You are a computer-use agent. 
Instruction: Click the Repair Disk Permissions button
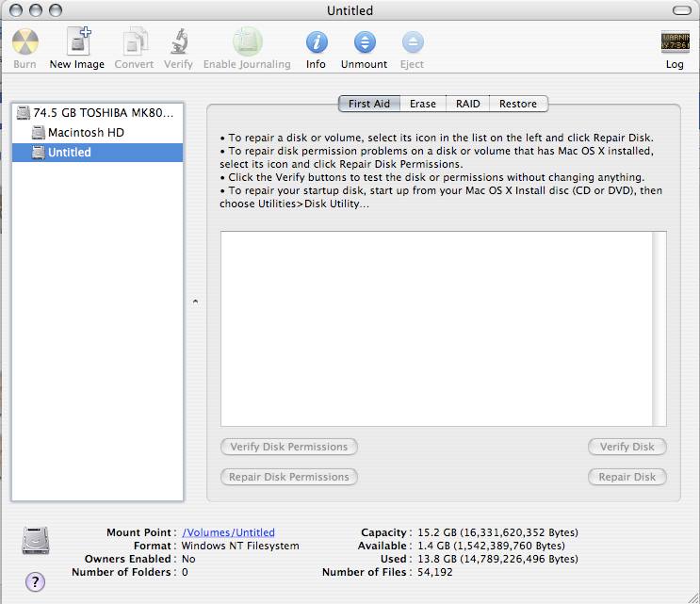tap(289, 477)
